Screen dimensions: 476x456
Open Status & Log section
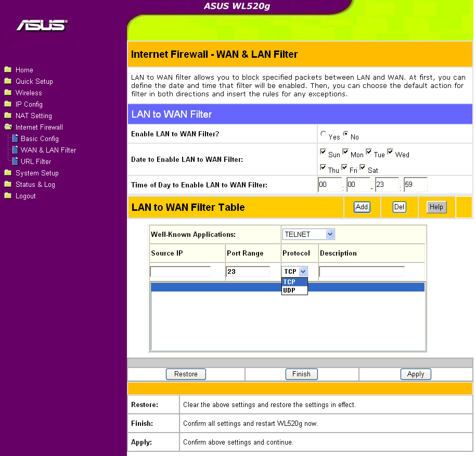click(35, 185)
